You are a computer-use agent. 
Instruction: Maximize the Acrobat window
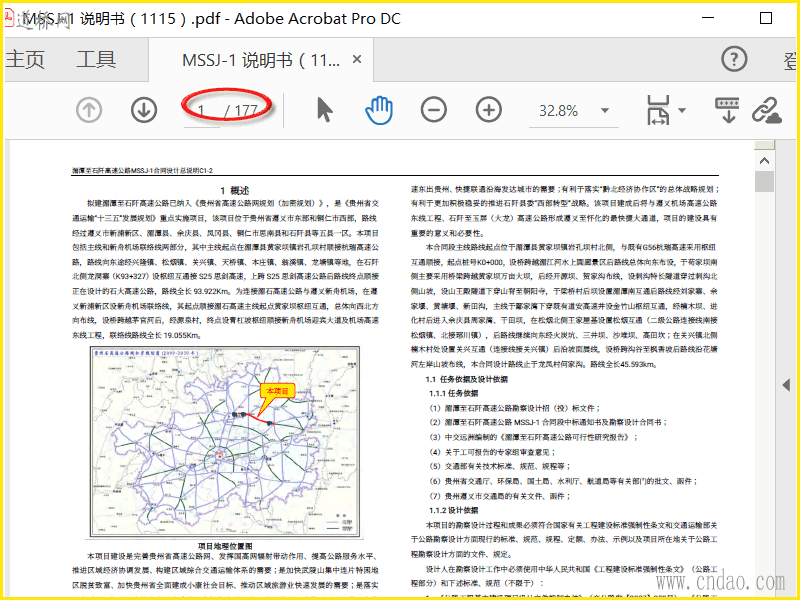[766, 18]
